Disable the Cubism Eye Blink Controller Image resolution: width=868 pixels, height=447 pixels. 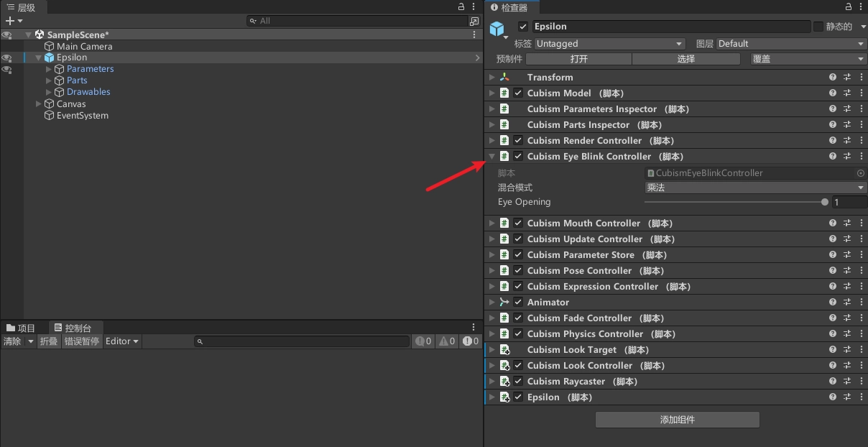coord(518,156)
